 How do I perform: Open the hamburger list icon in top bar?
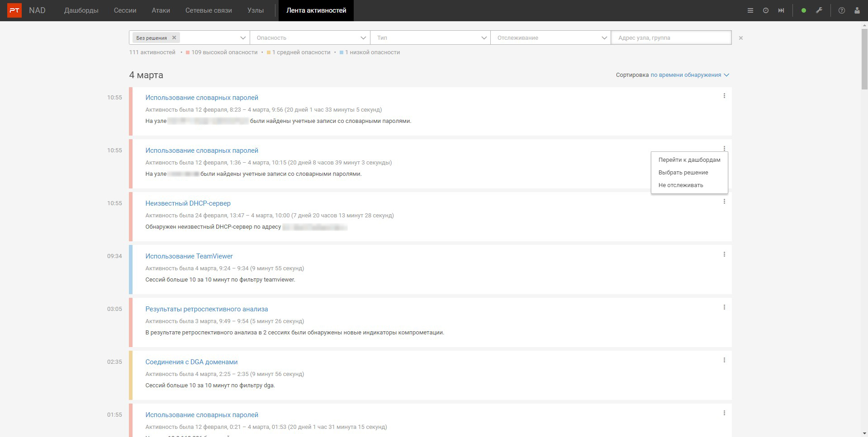tap(750, 10)
